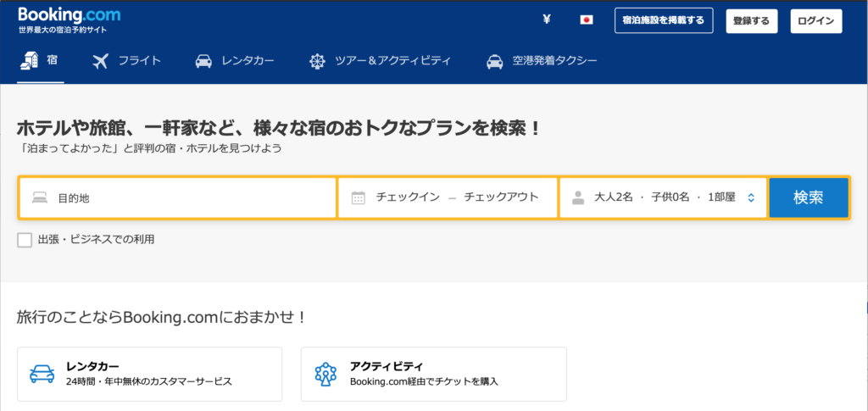This screenshot has height=411, width=868.
Task: Select the ツアー＆アクティビティ tab
Action: point(379,61)
